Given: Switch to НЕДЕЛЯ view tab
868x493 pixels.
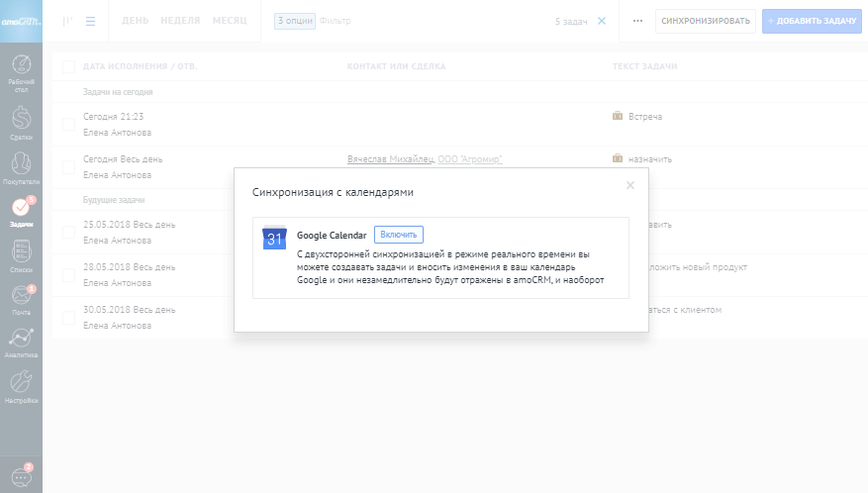Looking at the screenshot, I should [x=179, y=21].
